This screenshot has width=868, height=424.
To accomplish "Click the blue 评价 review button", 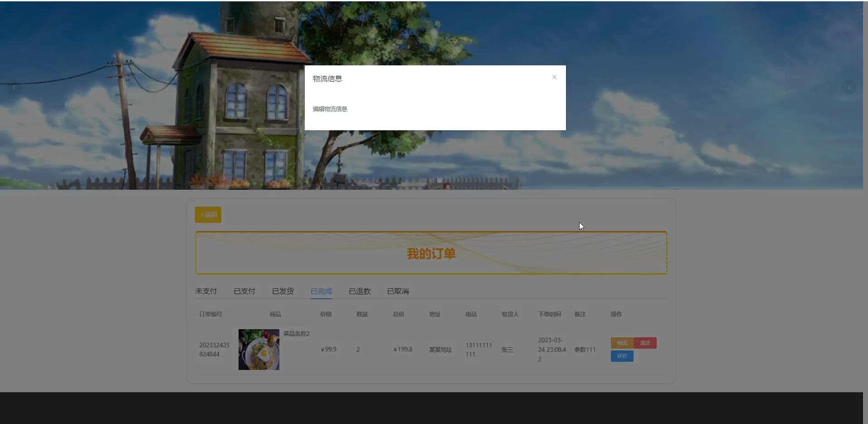I will click(622, 356).
